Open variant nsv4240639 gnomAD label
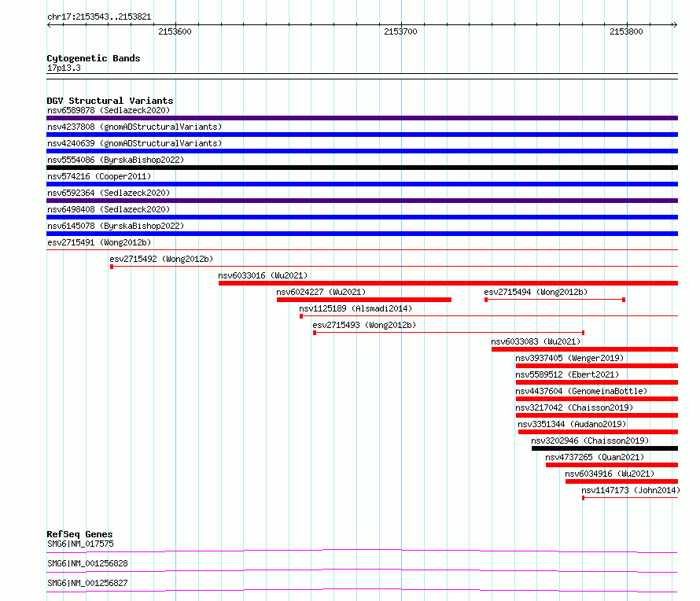This screenshot has width=700, height=601. point(134,143)
